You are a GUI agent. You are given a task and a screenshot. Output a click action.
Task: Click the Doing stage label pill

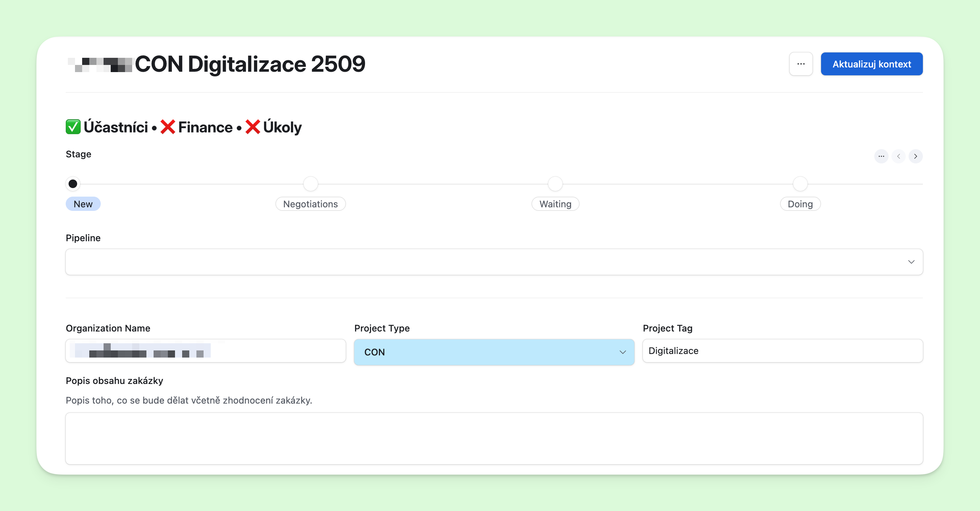coord(800,204)
